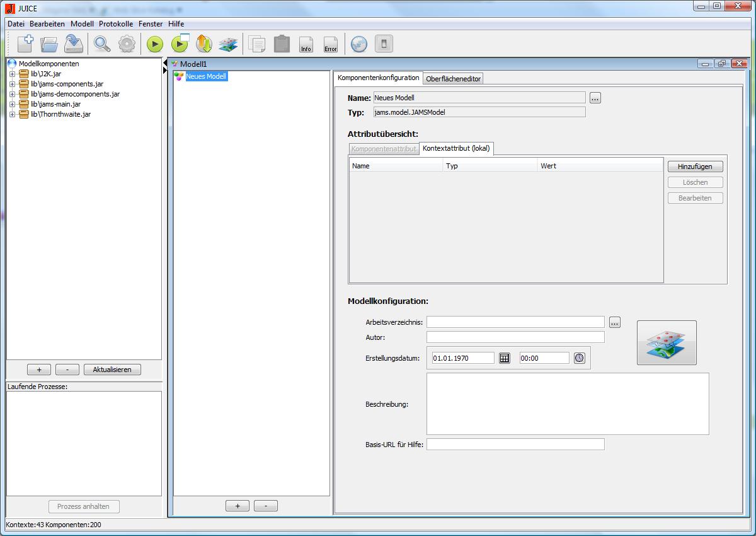Expand the lib\Thornthwaite.jar node
Image resolution: width=756 pixels, height=536 pixels.
pyautogui.click(x=12, y=114)
